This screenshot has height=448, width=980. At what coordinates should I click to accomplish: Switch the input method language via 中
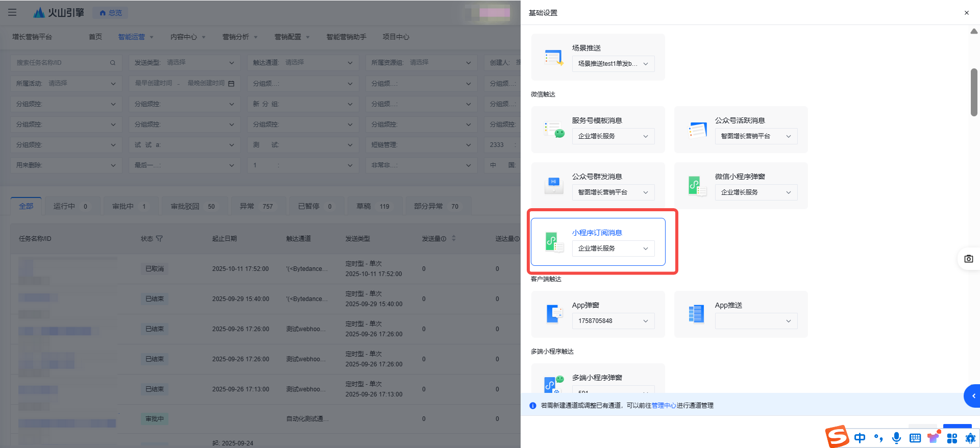coord(860,438)
